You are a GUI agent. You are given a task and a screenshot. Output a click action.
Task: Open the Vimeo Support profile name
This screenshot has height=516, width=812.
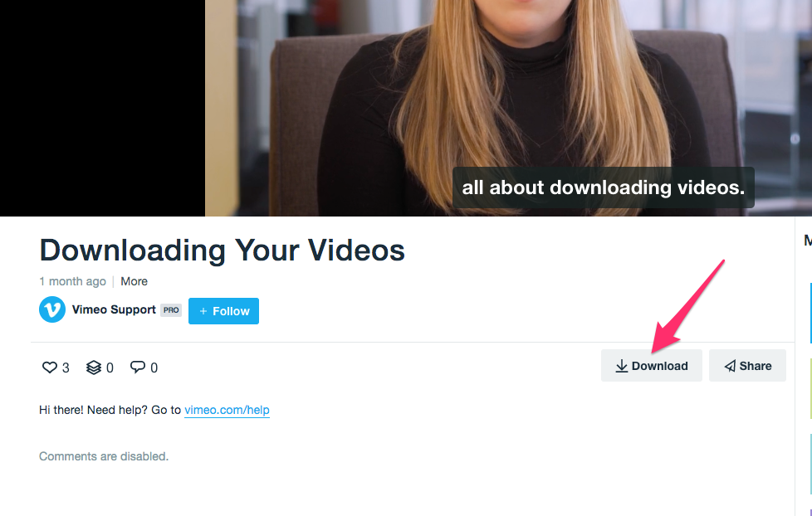click(114, 309)
